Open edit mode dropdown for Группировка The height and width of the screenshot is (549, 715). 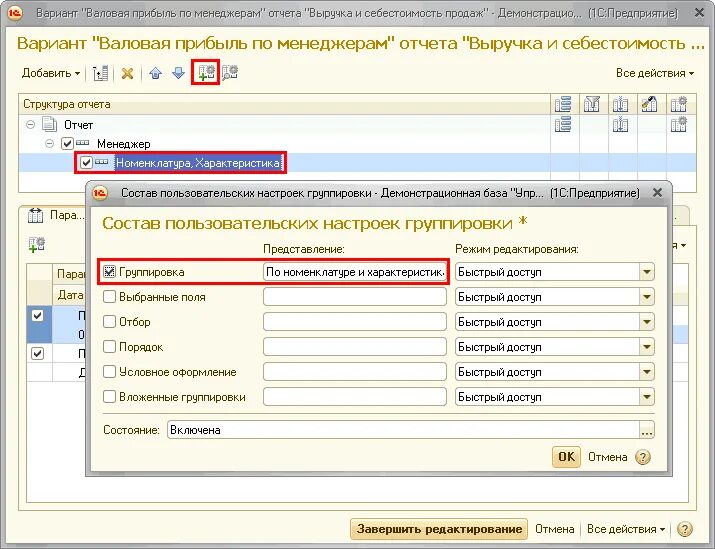click(x=647, y=272)
